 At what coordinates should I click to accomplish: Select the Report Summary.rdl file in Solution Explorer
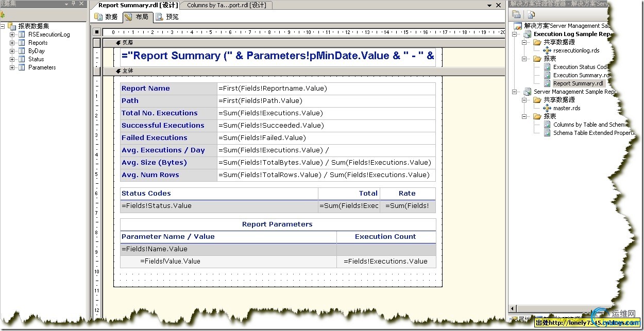coord(578,83)
